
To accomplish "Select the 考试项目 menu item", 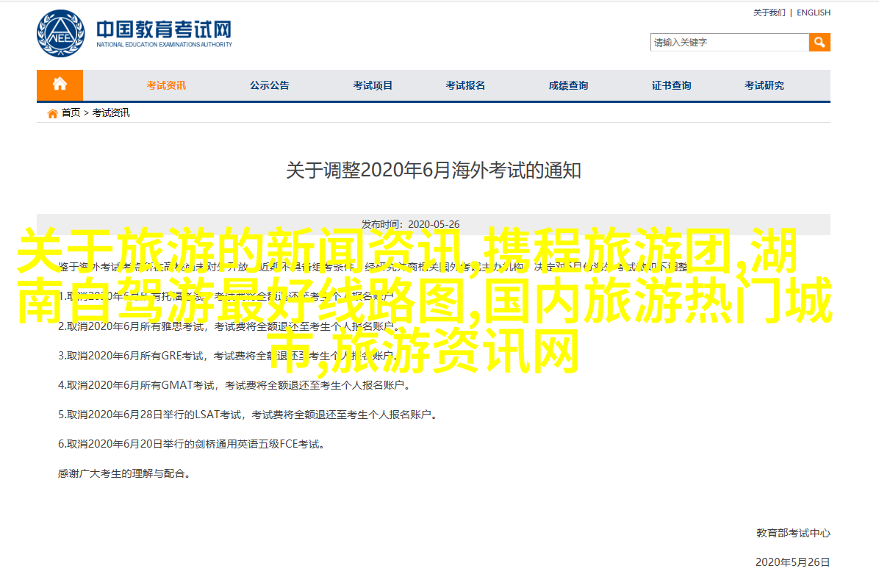I will point(373,85).
